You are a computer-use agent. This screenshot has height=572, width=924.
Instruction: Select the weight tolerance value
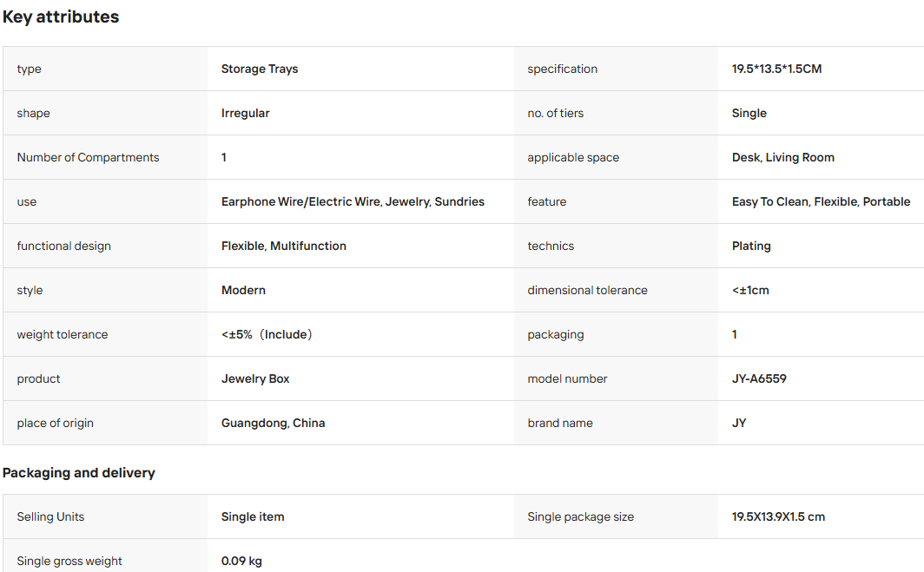[267, 334]
